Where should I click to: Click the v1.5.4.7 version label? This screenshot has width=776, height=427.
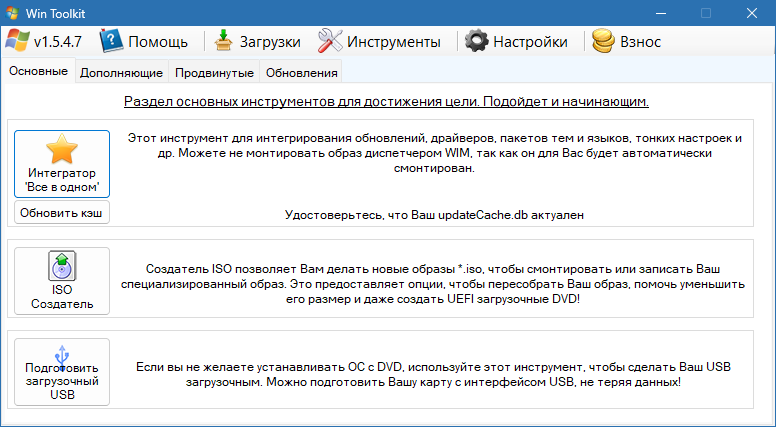tap(58, 42)
